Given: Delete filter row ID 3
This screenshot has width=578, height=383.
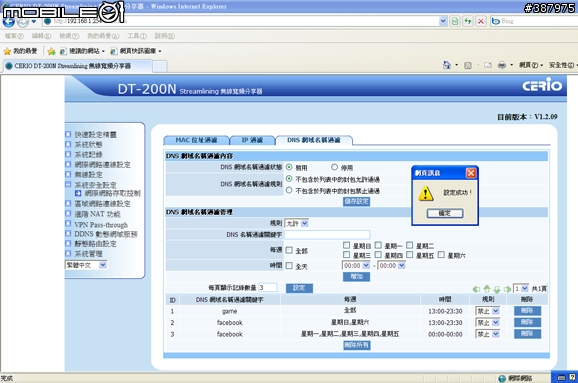Looking at the screenshot, I should pyautogui.click(x=527, y=334).
